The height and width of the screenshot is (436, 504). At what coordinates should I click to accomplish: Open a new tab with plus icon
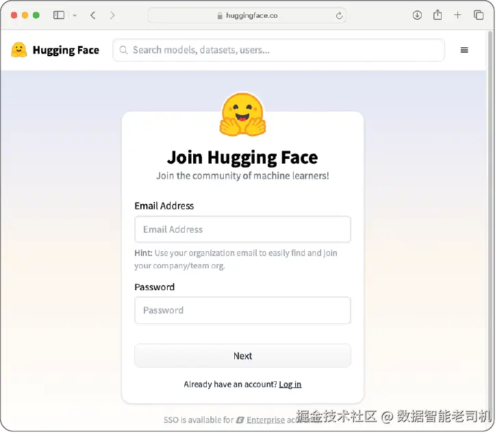coord(457,15)
